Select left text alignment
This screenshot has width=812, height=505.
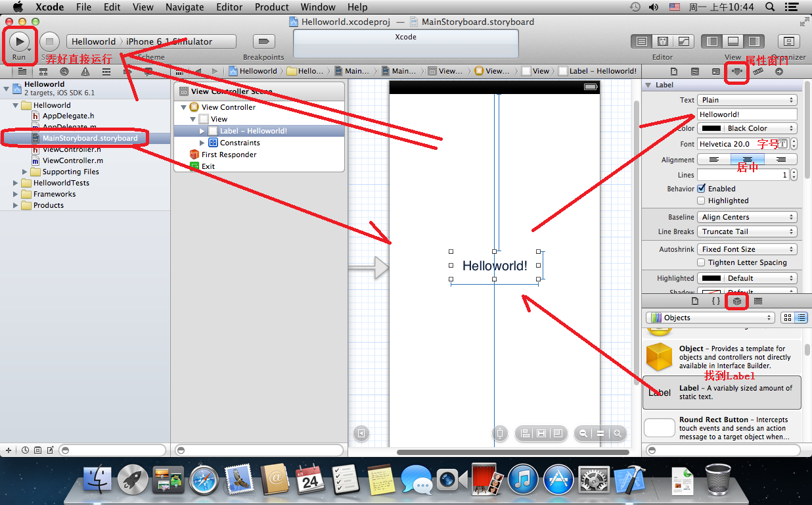[714, 160]
